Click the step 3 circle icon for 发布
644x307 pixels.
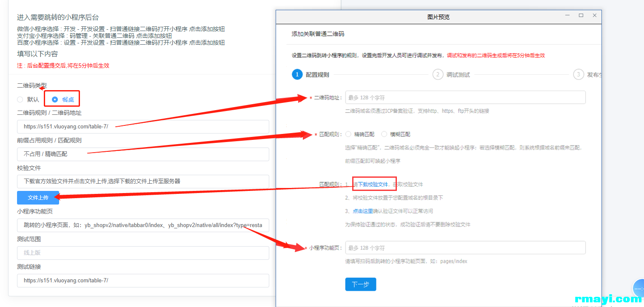(x=578, y=74)
